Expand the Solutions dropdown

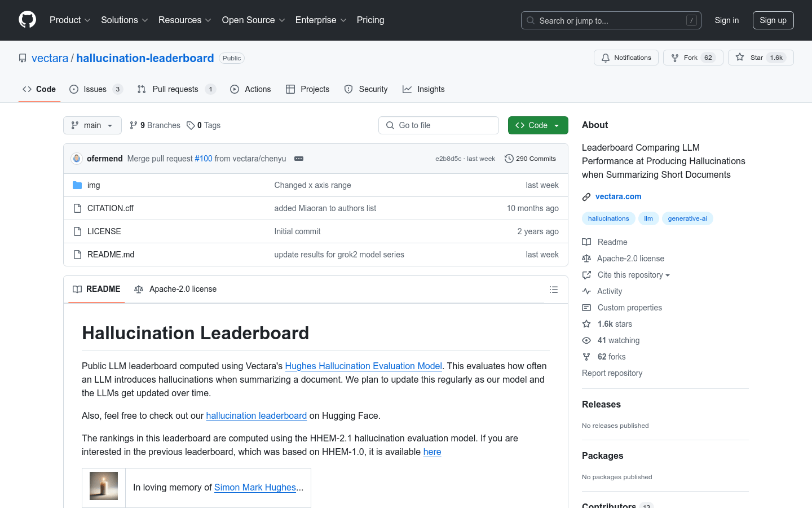pyautogui.click(x=125, y=20)
